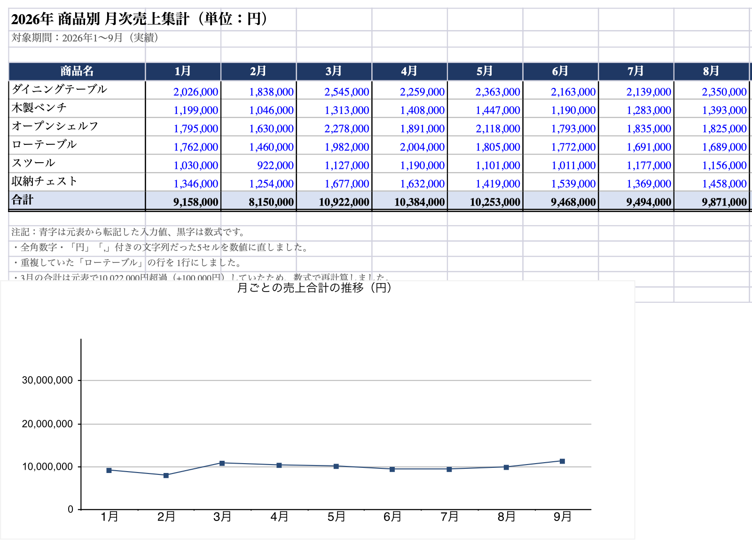The height and width of the screenshot is (560, 752).
Task: Select the 8月 column header
Action: click(711, 71)
